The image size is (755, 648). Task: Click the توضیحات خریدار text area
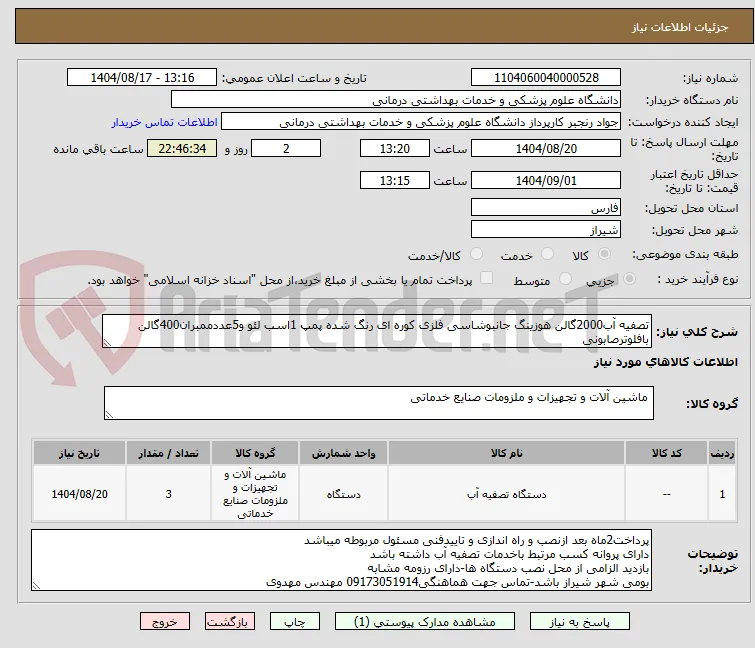pyautogui.click(x=341, y=560)
